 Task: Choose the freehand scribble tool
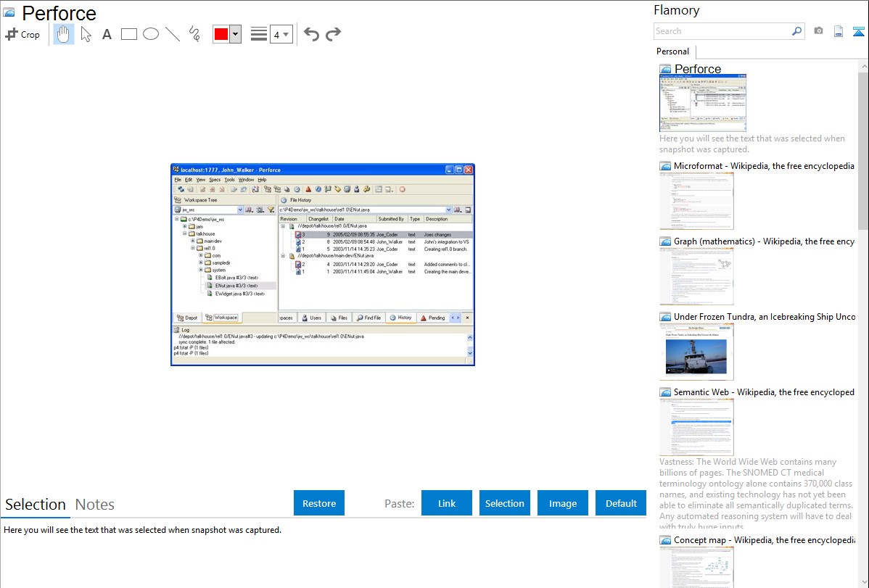point(194,34)
